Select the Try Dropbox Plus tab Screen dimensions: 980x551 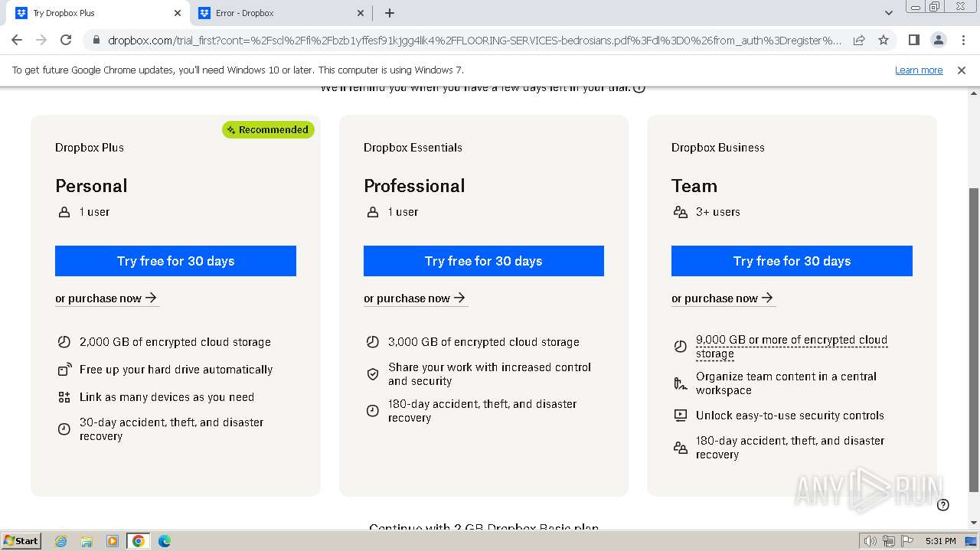[98, 13]
